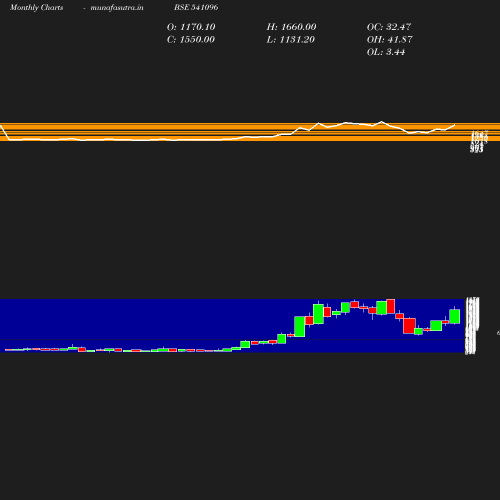Click the large red candle before the recent low
500x500 pixels.
point(409,326)
